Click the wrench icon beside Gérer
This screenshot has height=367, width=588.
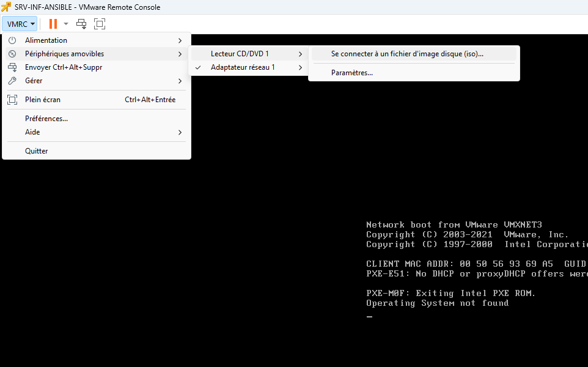(x=12, y=81)
